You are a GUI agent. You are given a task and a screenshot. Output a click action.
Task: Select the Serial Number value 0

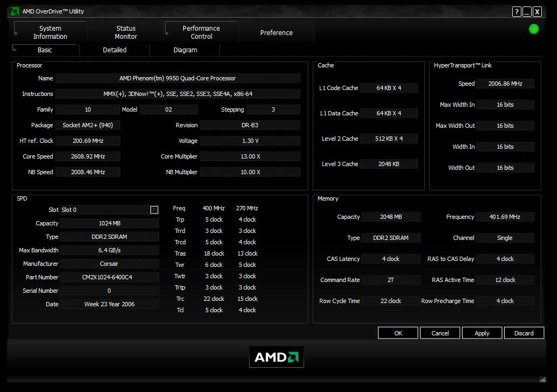[109, 291]
